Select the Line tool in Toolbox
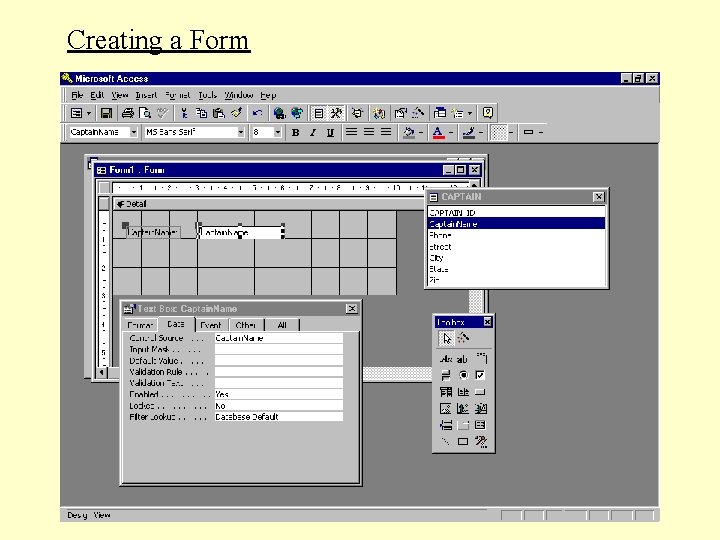The image size is (720, 540). pos(446,442)
